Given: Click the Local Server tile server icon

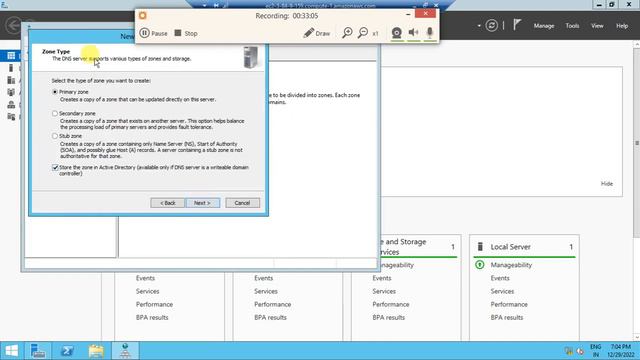Looking at the screenshot, I should pyautogui.click(x=480, y=247).
